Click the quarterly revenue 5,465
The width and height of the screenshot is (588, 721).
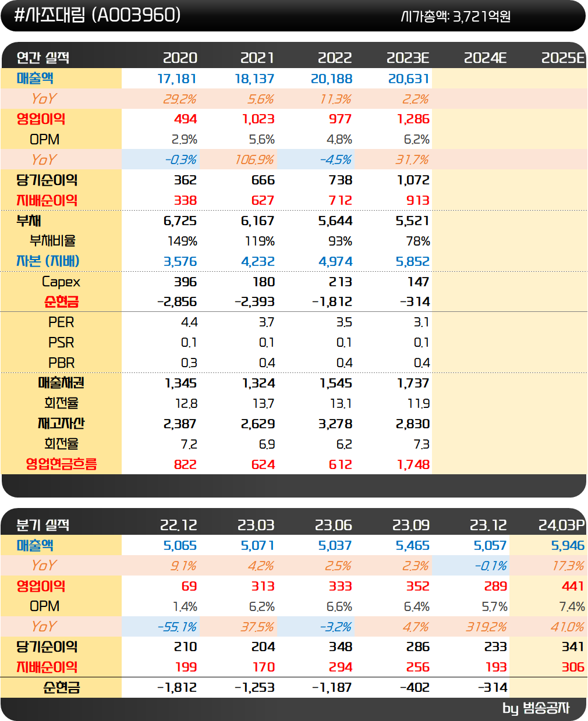click(413, 545)
